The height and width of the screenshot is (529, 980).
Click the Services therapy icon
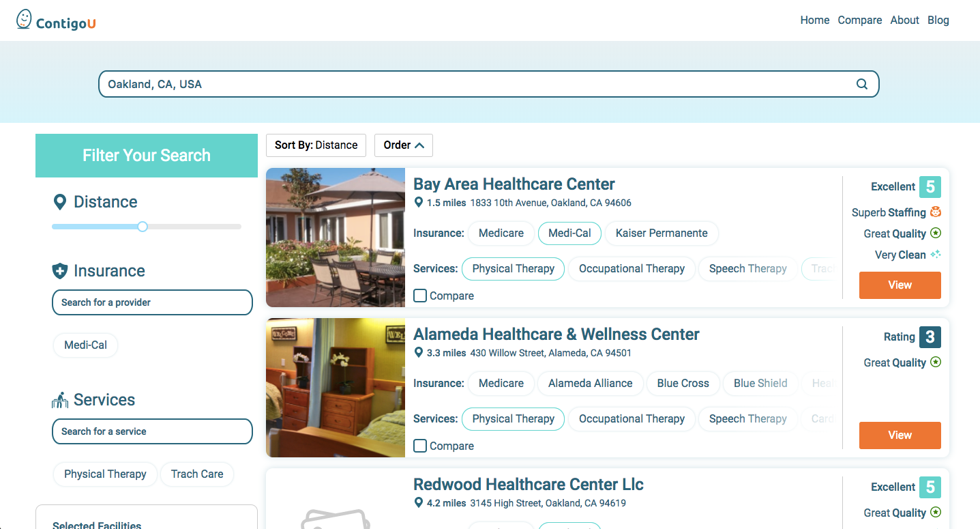[x=60, y=400]
